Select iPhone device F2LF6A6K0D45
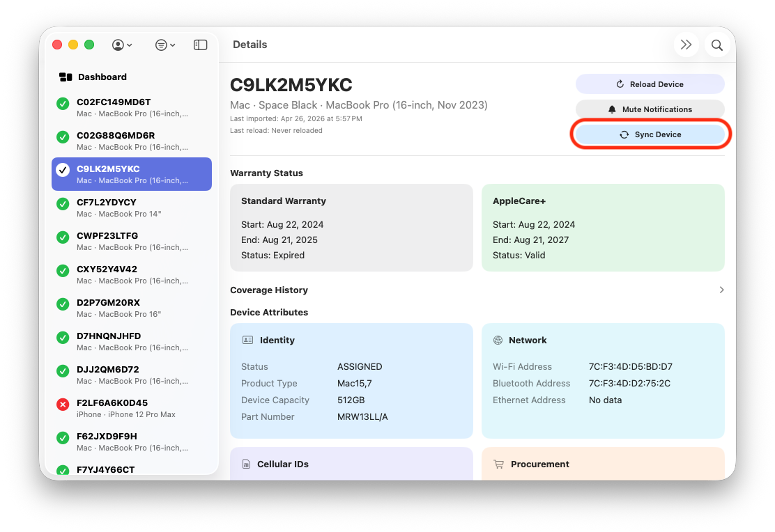The image size is (775, 532). point(132,408)
